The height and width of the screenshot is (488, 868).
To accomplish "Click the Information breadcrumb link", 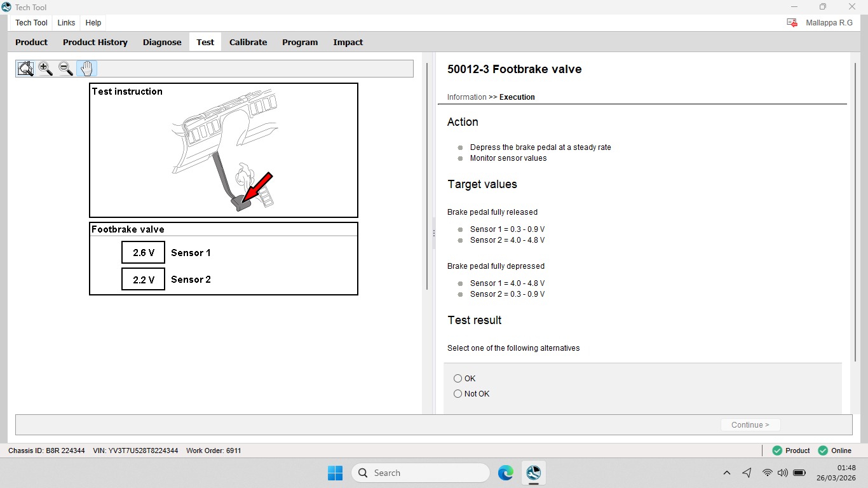I will pyautogui.click(x=466, y=97).
